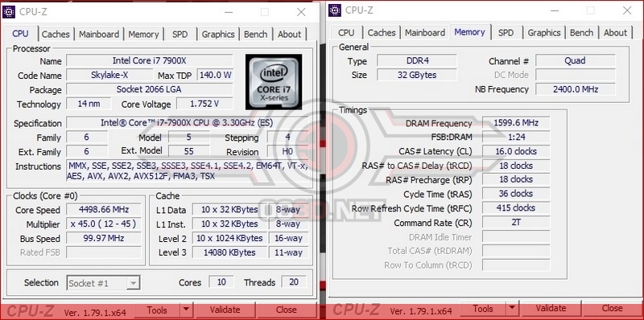
Task: Click the Level 2 cache 10 x 1024 KBytes
Action: (229, 238)
